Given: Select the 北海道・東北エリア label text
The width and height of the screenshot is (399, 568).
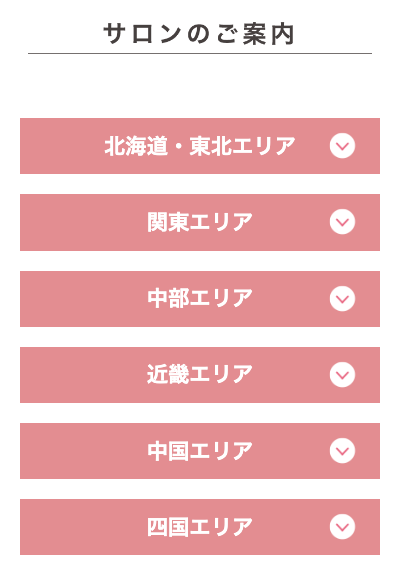Looking at the screenshot, I should click(200, 146).
